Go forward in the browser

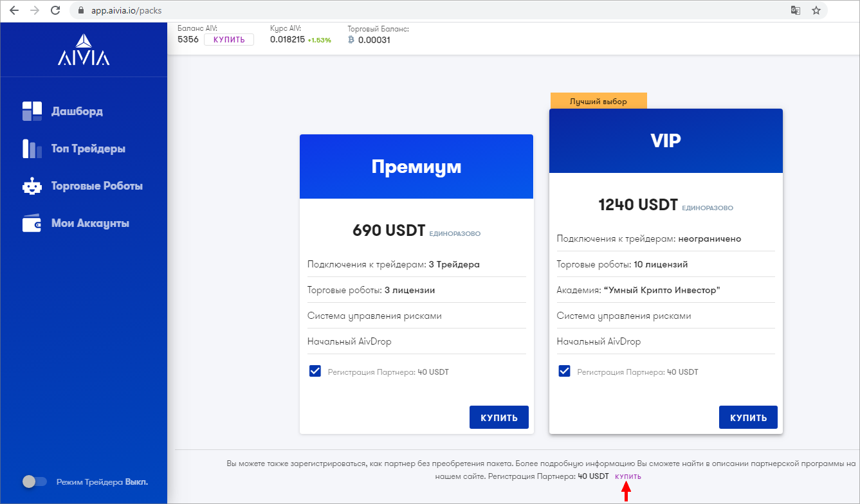coord(35,10)
